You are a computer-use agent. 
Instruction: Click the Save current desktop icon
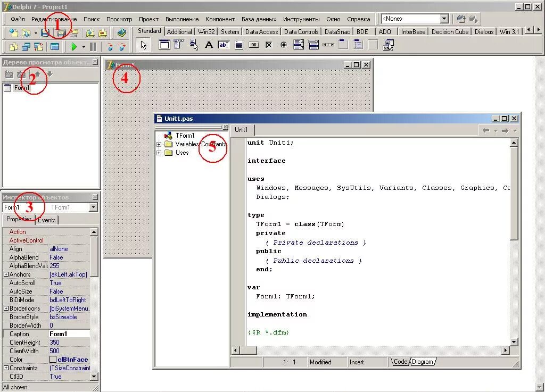(461, 19)
